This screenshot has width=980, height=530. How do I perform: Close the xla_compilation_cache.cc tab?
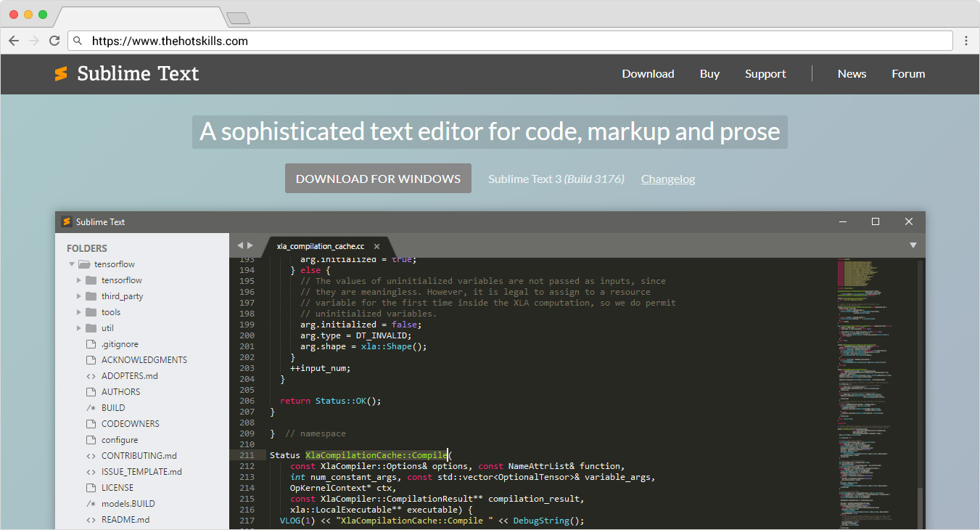[x=376, y=246]
